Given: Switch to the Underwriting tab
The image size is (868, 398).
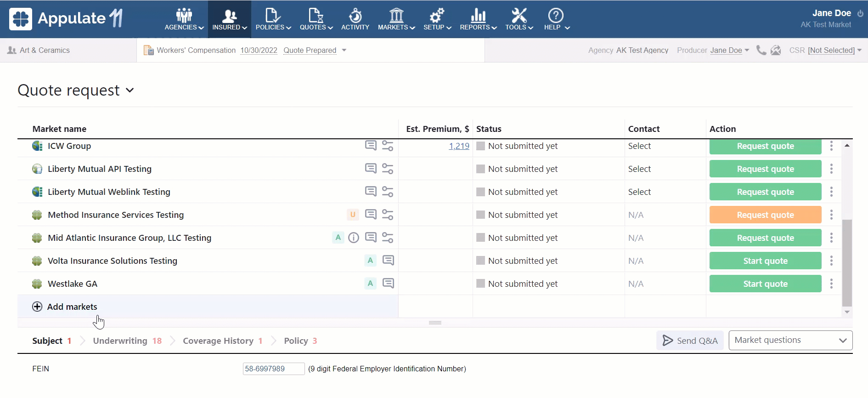Looking at the screenshot, I should 127,341.
